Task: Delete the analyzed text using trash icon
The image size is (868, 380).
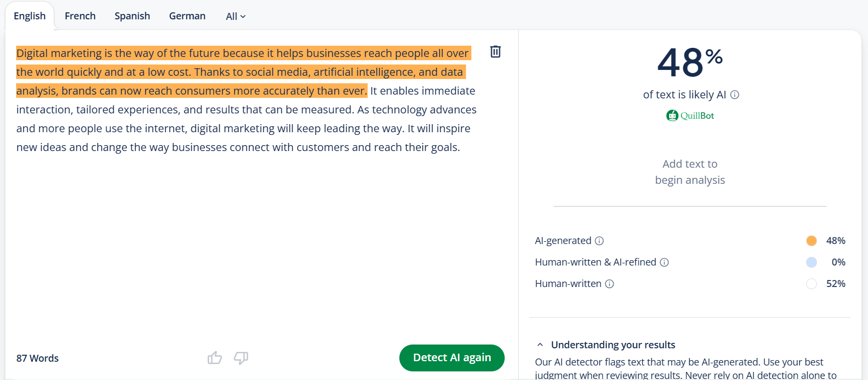Action: [495, 52]
